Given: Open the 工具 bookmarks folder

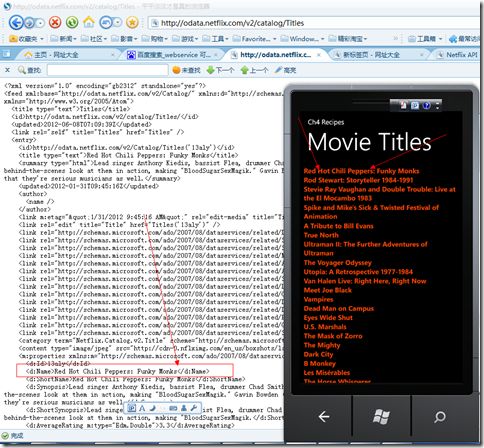Looking at the screenshot, I should click(216, 39).
